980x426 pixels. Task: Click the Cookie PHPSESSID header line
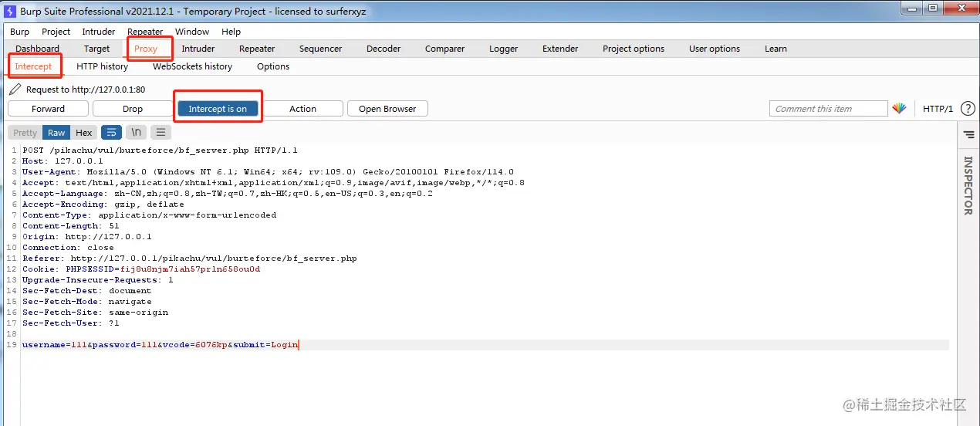click(x=141, y=269)
